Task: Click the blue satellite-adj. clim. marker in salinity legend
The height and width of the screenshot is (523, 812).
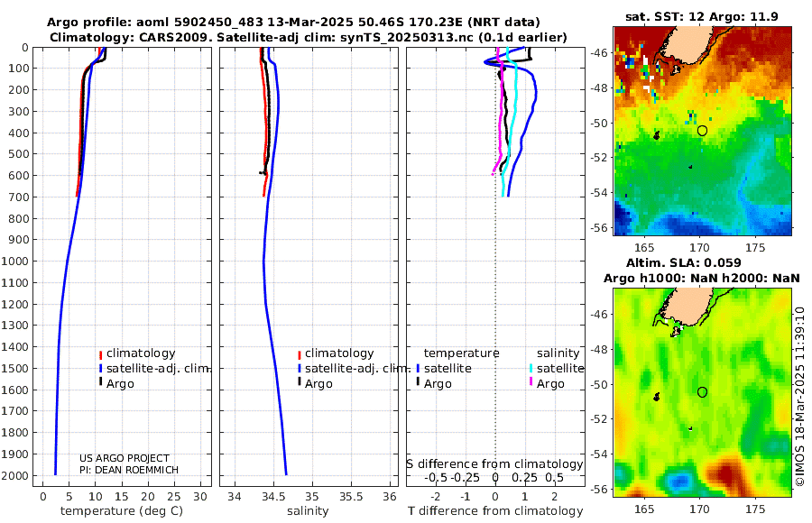Action: click(x=300, y=369)
